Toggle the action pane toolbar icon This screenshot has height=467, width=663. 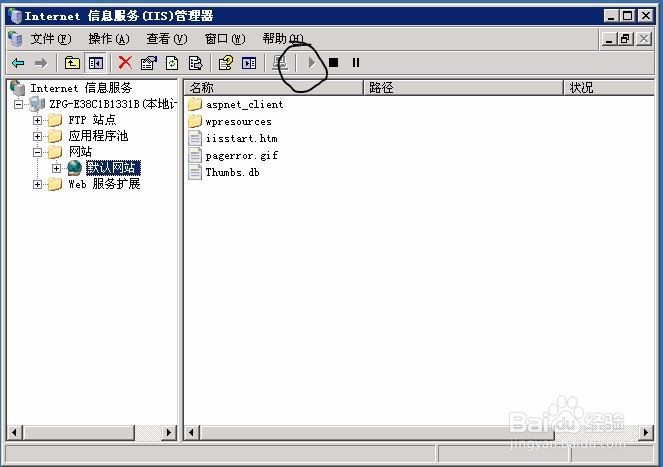(249, 63)
